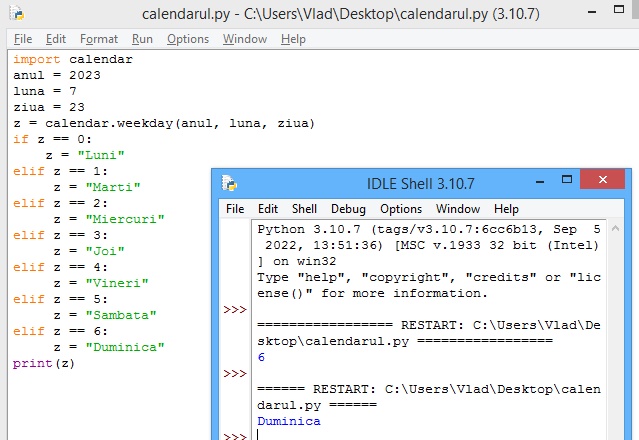639x440 pixels.
Task: Open the Format menu in the editor
Action: click(99, 39)
